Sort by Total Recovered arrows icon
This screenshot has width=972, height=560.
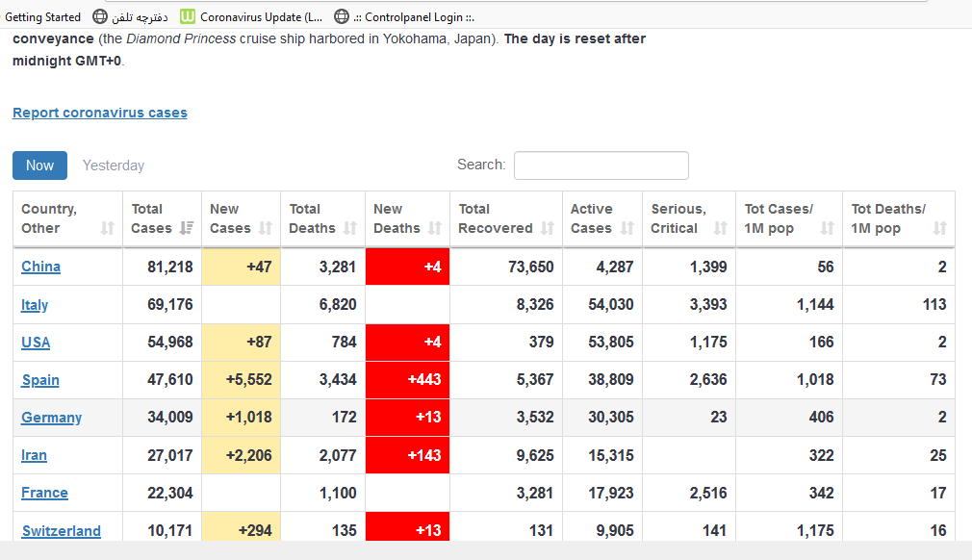tap(548, 228)
